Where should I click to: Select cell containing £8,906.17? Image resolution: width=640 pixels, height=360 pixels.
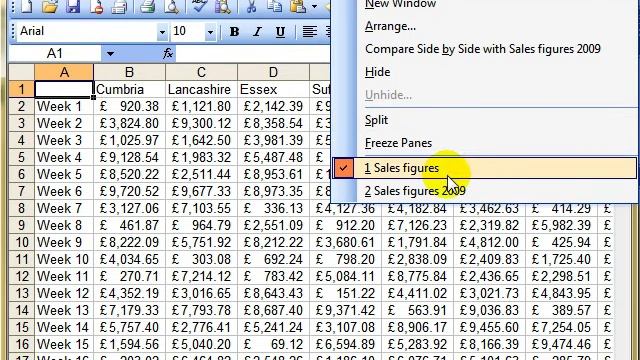pos(417,327)
